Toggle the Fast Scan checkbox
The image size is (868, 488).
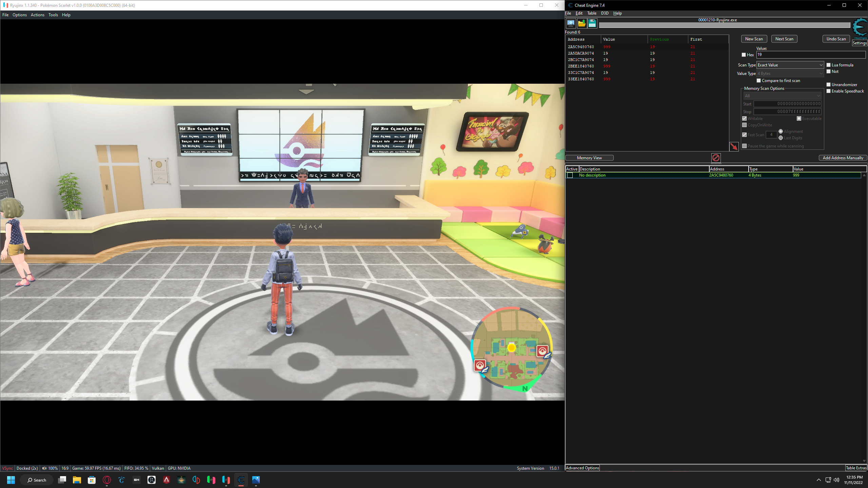point(744,135)
